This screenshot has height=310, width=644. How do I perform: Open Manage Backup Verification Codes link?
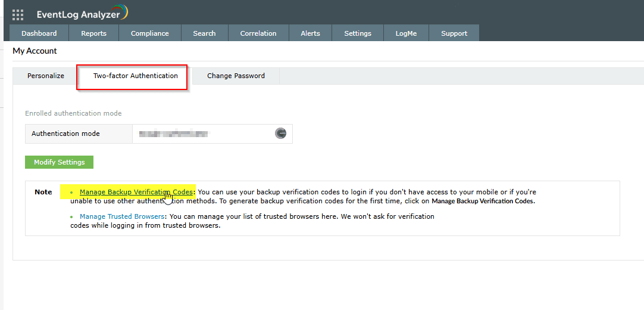(x=136, y=192)
